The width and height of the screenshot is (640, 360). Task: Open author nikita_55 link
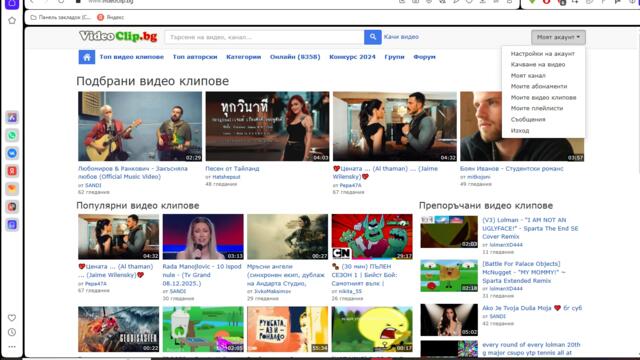coord(350,291)
